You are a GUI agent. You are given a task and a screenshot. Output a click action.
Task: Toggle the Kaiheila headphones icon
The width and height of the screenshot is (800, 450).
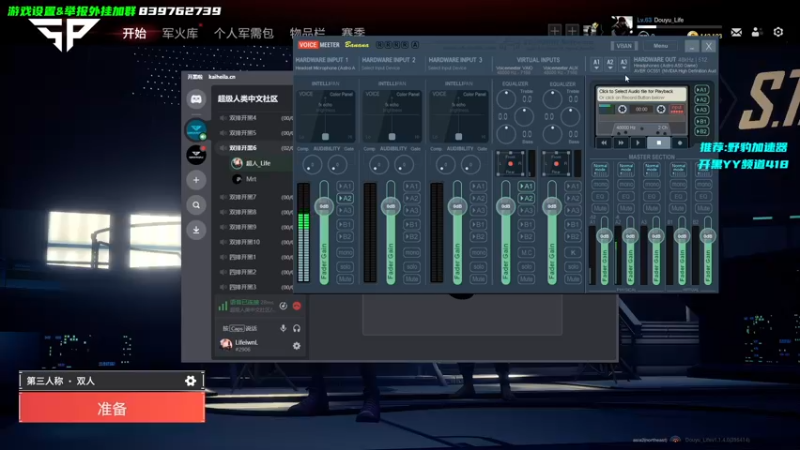[x=296, y=328]
